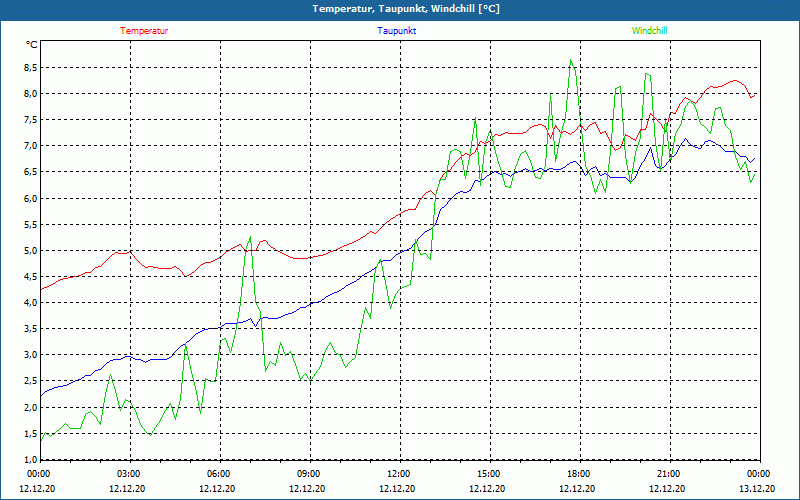
Task: Click the 00:00 label above 13.12.20
Action: (758, 474)
